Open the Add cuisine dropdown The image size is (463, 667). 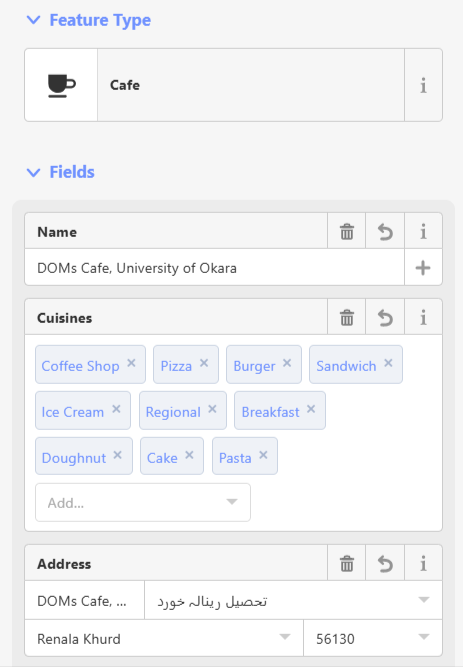point(143,502)
